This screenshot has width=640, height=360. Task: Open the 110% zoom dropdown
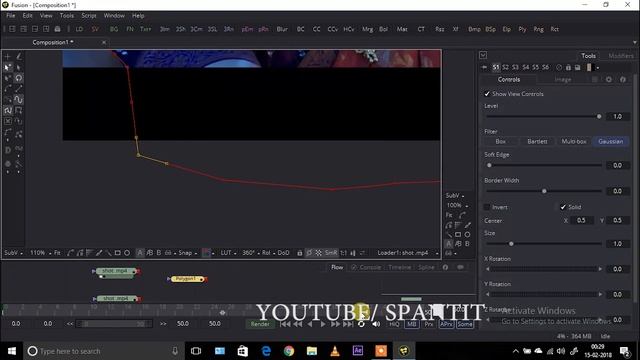[x=40, y=253]
